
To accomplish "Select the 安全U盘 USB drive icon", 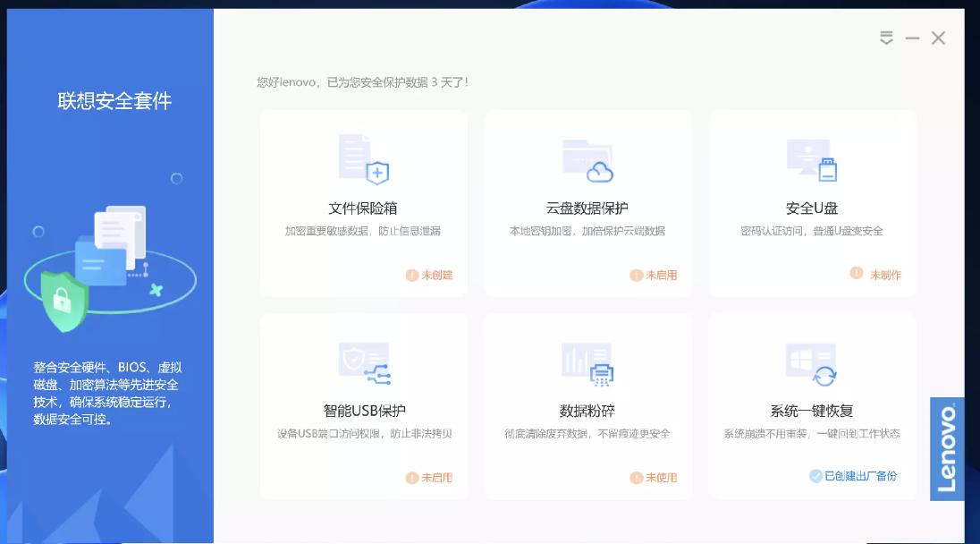I will (x=812, y=161).
